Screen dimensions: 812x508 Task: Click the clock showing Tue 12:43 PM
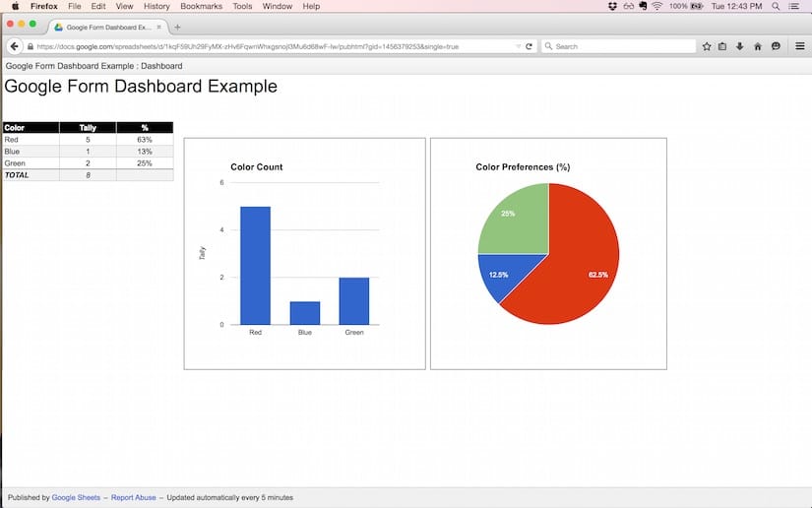[736, 6]
